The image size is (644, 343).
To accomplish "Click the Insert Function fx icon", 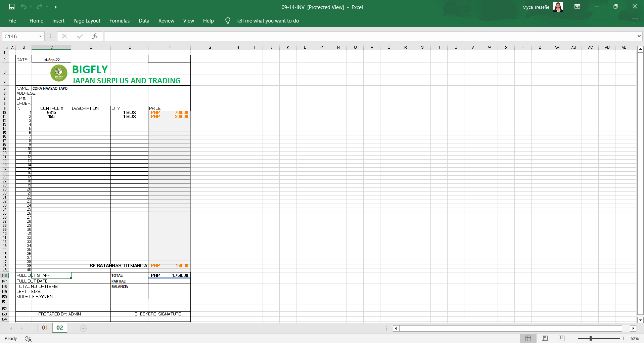I will (x=95, y=36).
